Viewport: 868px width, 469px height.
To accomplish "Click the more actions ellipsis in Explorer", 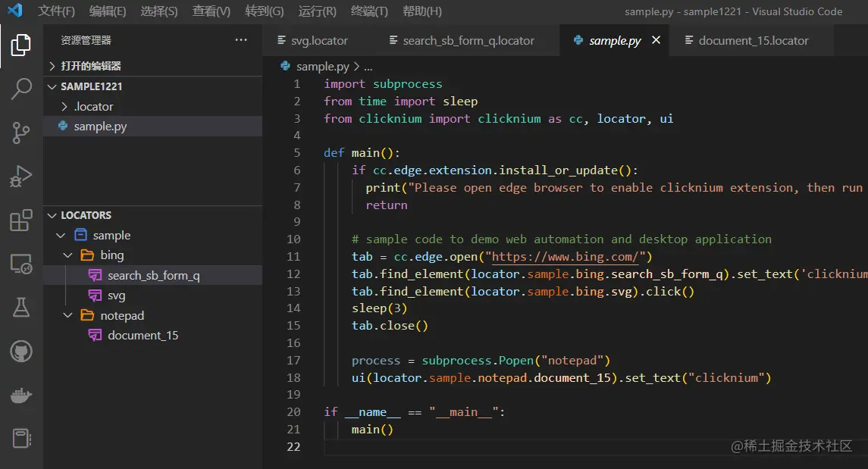I will pyautogui.click(x=240, y=40).
